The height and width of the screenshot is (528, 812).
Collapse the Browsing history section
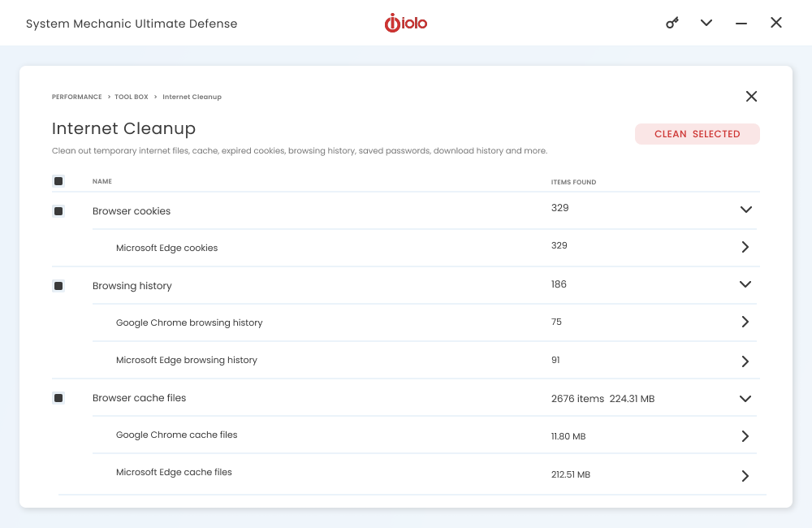(x=745, y=284)
